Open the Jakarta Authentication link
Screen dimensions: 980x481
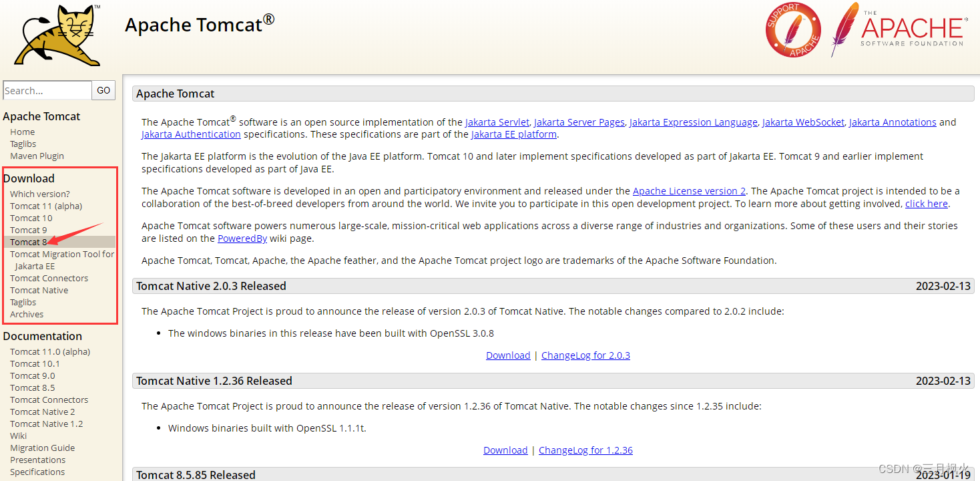click(191, 134)
